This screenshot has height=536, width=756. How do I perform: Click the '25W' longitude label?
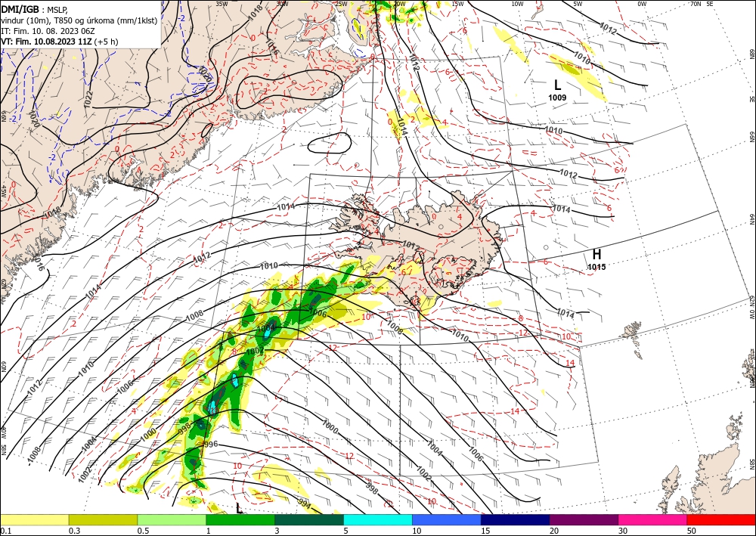[341, 4]
